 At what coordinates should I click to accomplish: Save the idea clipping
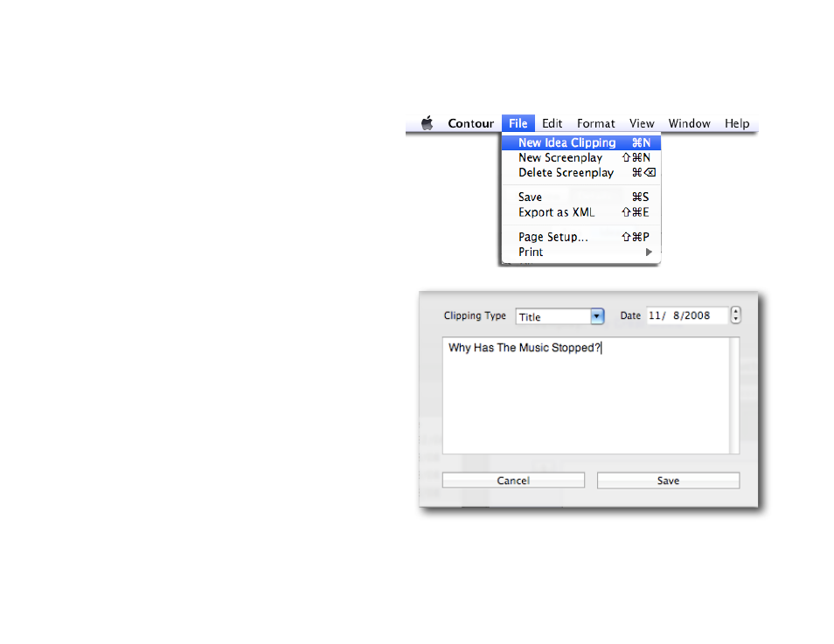(x=668, y=481)
